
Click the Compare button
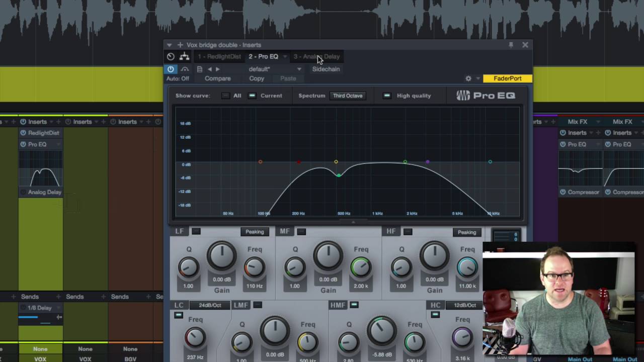[218, 79]
